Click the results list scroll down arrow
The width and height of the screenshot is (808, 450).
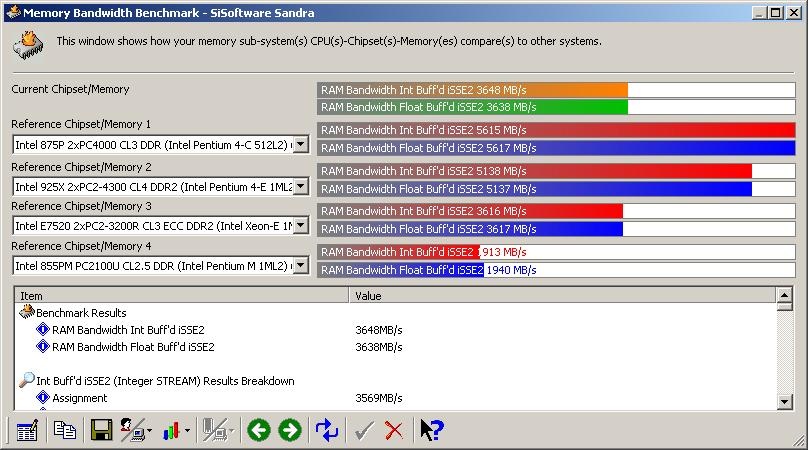pos(784,402)
